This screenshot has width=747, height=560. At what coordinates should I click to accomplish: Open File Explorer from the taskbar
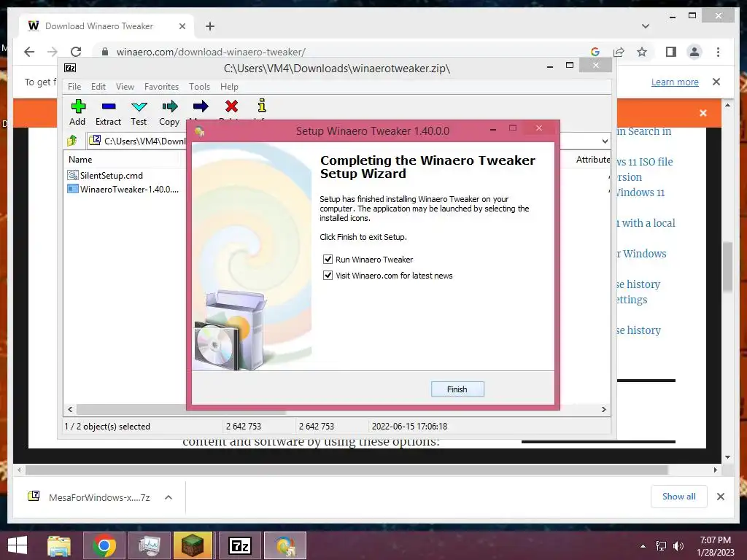pyautogui.click(x=59, y=545)
